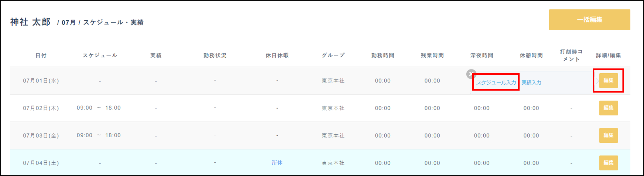Screen dimensions: 644x176
Task: Click the 神社 太郎 employee name heading
Action: [x=30, y=22]
